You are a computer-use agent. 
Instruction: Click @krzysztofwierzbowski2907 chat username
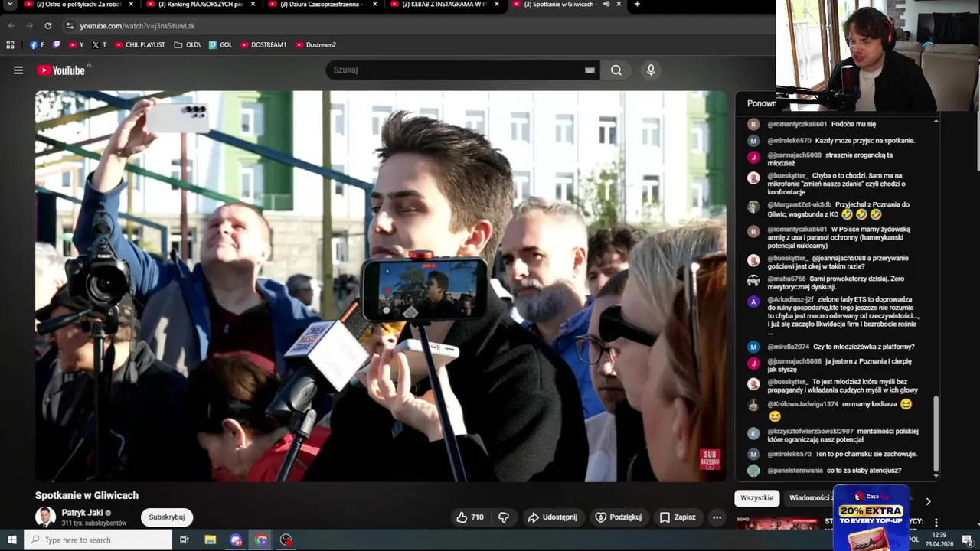click(810, 431)
